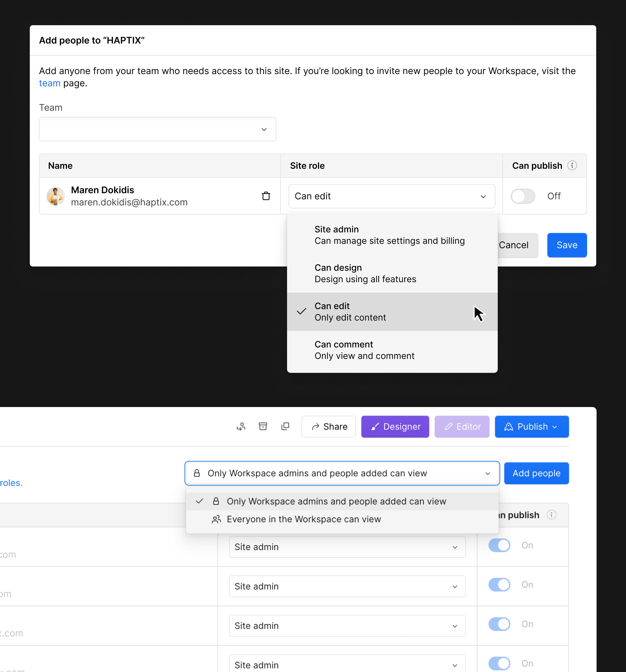Save the people added to HAPTIX
The image size is (626, 672).
566,245
